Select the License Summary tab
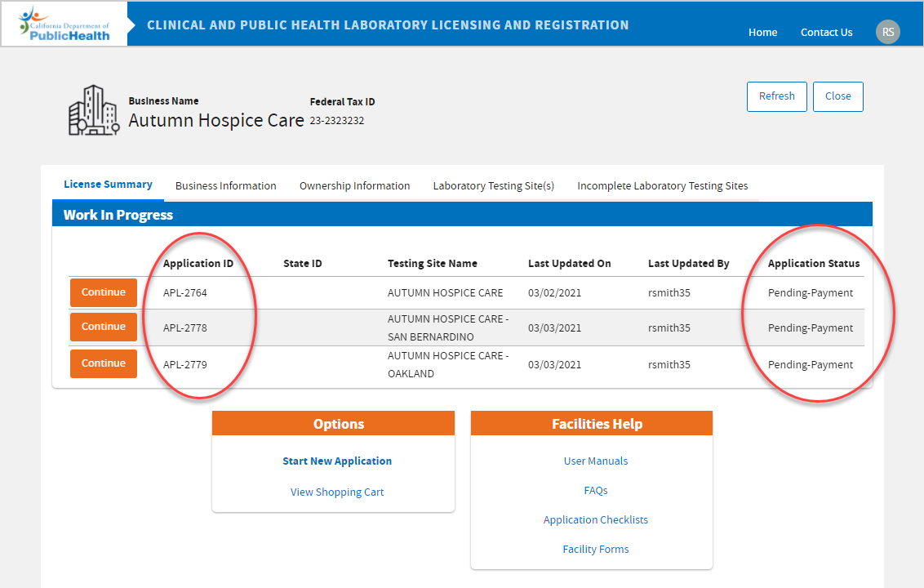Image resolution: width=924 pixels, height=588 pixels. tap(108, 185)
